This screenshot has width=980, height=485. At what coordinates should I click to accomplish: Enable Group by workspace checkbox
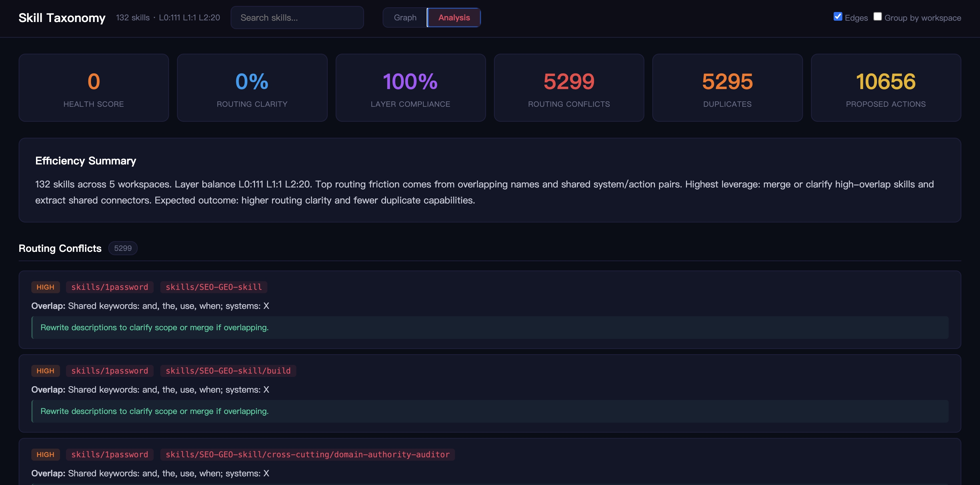click(877, 16)
